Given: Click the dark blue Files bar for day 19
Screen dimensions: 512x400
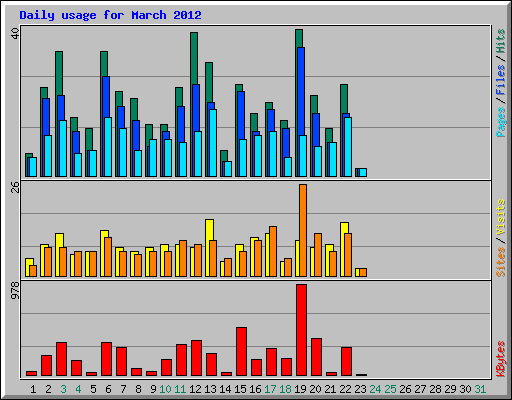Looking at the screenshot, I should (x=301, y=91).
